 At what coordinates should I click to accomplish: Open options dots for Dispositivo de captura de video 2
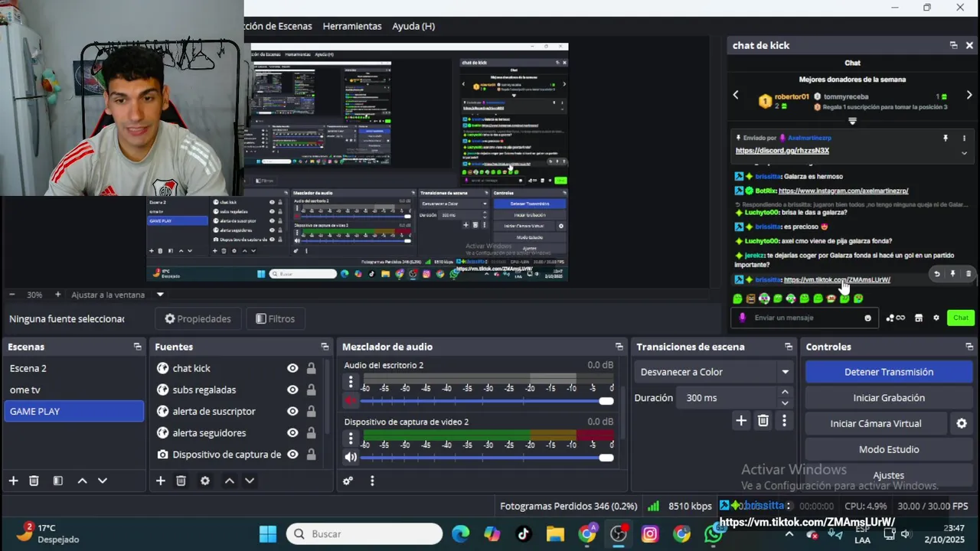pos(351,439)
